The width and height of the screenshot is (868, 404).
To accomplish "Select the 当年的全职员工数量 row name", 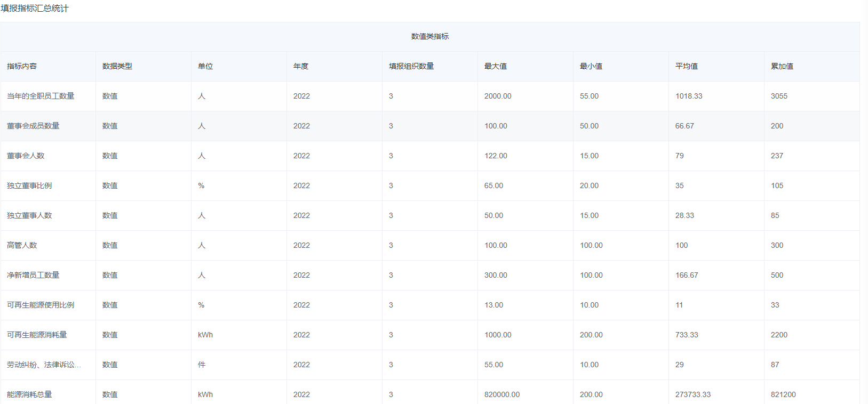I will pos(41,96).
